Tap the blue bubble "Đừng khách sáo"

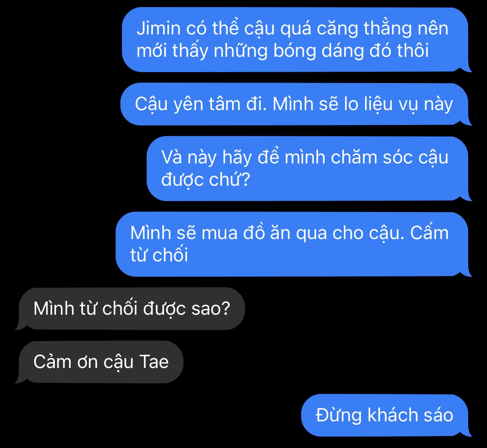385,415
